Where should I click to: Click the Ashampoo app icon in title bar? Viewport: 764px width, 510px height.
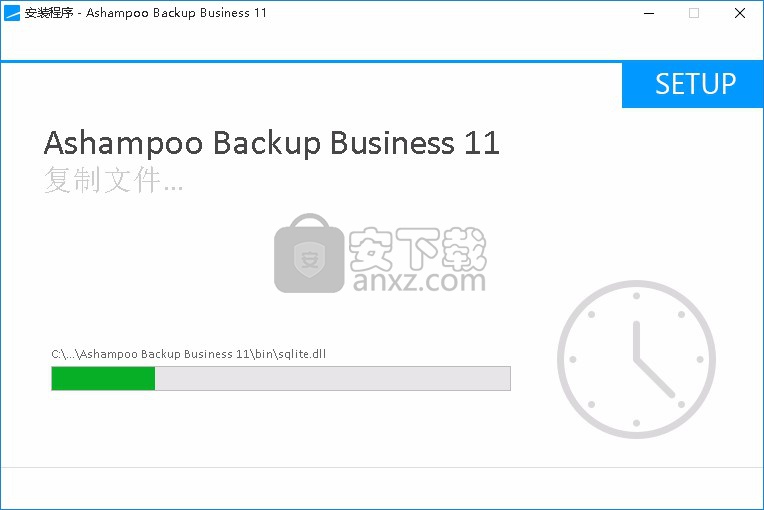click(x=12, y=13)
